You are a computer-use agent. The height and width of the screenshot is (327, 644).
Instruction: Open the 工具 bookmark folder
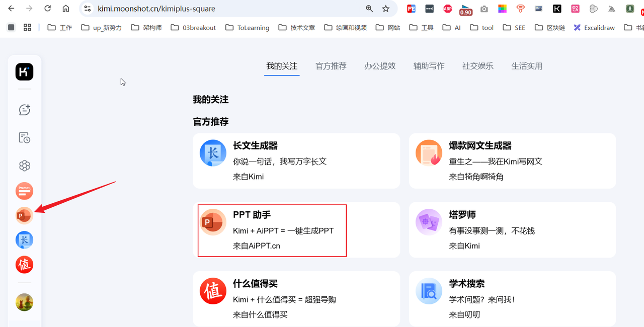(422, 27)
